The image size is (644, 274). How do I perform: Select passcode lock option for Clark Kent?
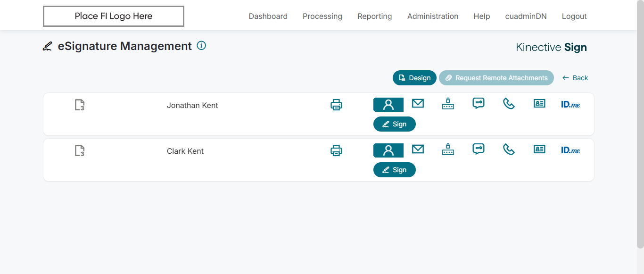[448, 149]
